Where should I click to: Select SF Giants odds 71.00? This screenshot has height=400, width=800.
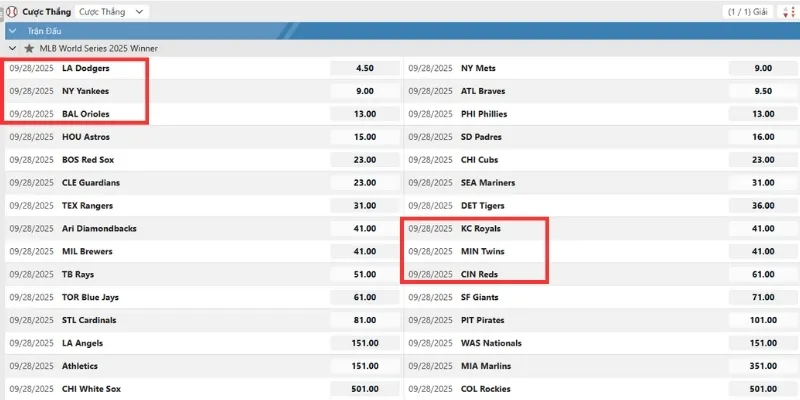763,297
